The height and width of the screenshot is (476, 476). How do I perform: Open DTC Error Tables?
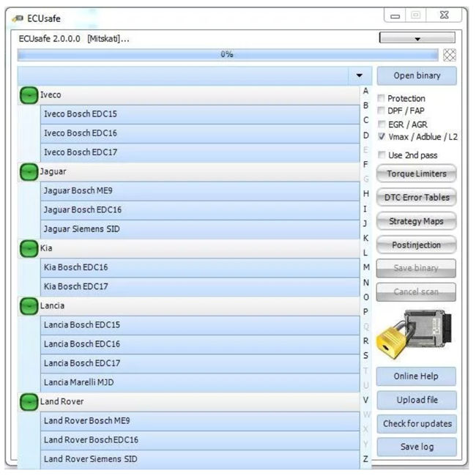point(417,197)
